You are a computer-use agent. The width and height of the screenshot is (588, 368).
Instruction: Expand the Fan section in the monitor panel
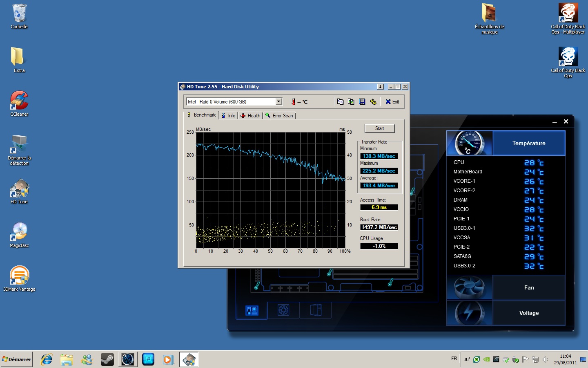(x=529, y=288)
